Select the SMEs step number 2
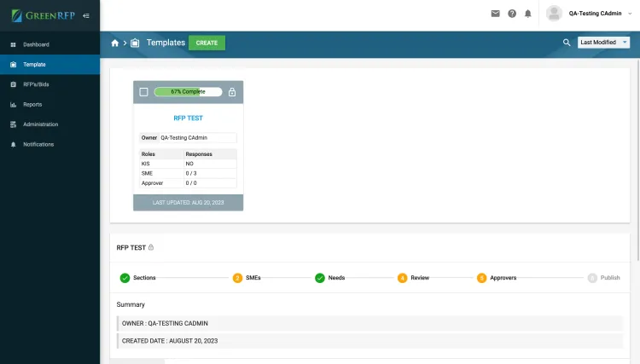Image resolution: width=640 pixels, height=364 pixels. (x=237, y=278)
